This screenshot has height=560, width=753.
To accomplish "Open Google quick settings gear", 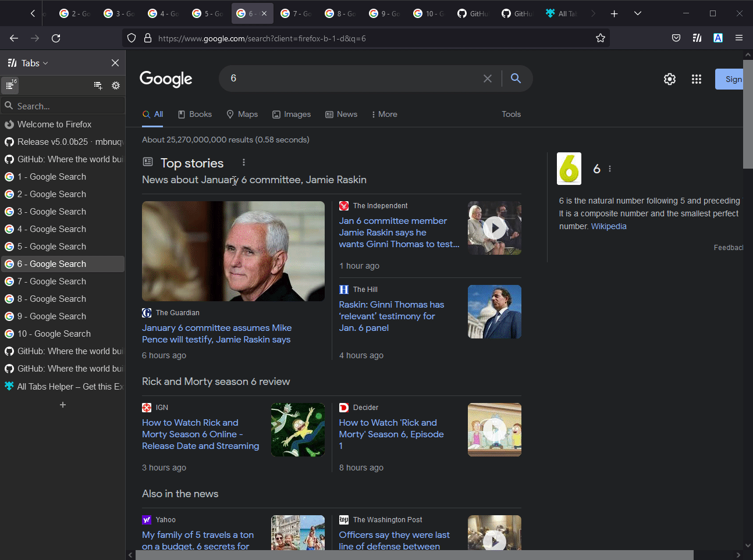I will (669, 79).
